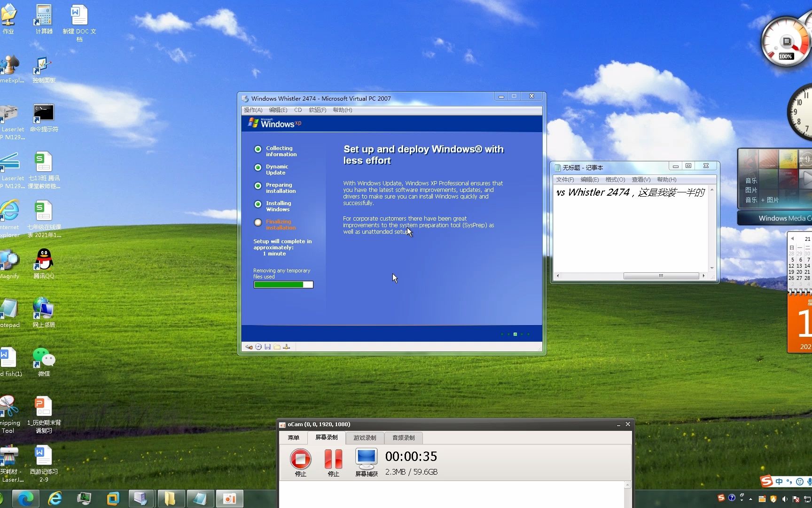Click Notepad's scroll right arrow
The height and width of the screenshot is (508, 812).
pos(703,276)
